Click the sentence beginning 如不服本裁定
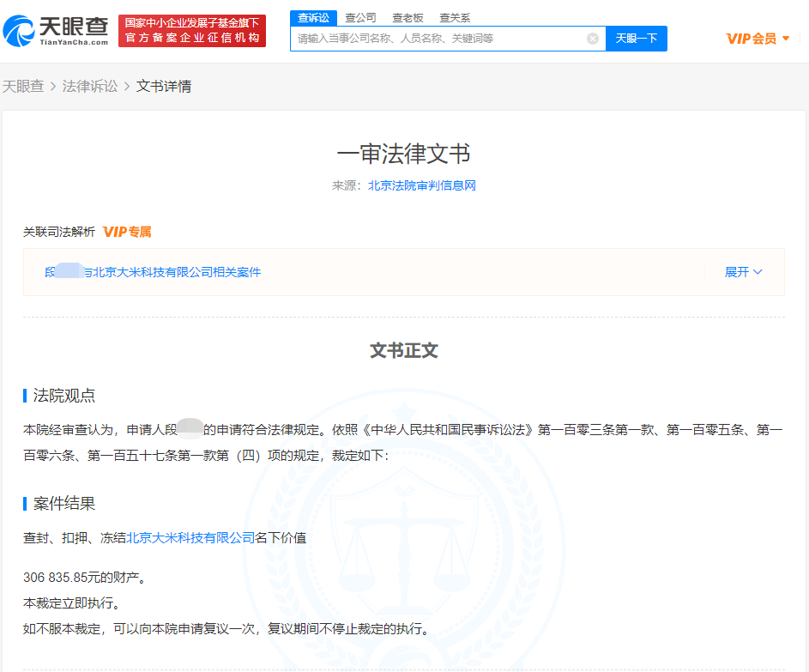Viewport: 809px width, 672px height. tap(226, 628)
